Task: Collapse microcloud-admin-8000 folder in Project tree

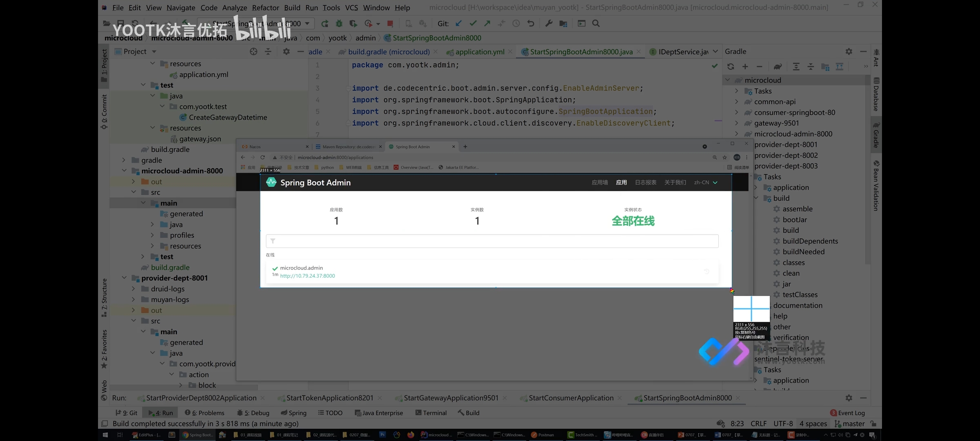Action: (x=124, y=171)
